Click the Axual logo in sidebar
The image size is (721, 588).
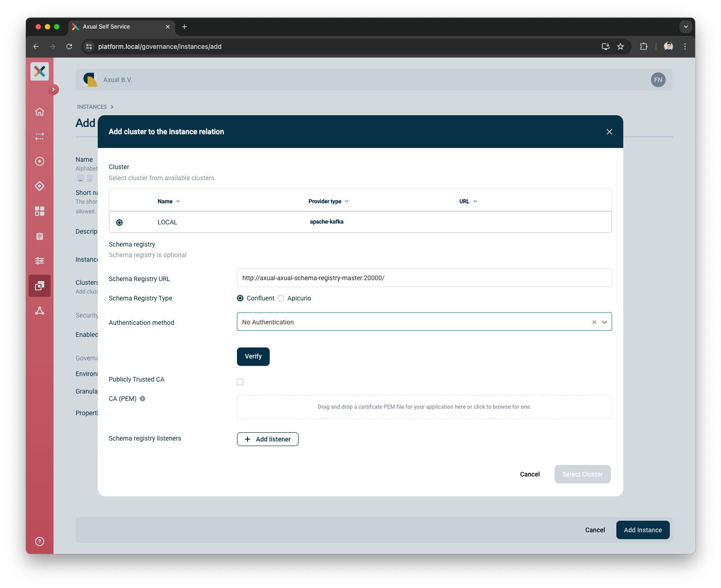tap(40, 71)
